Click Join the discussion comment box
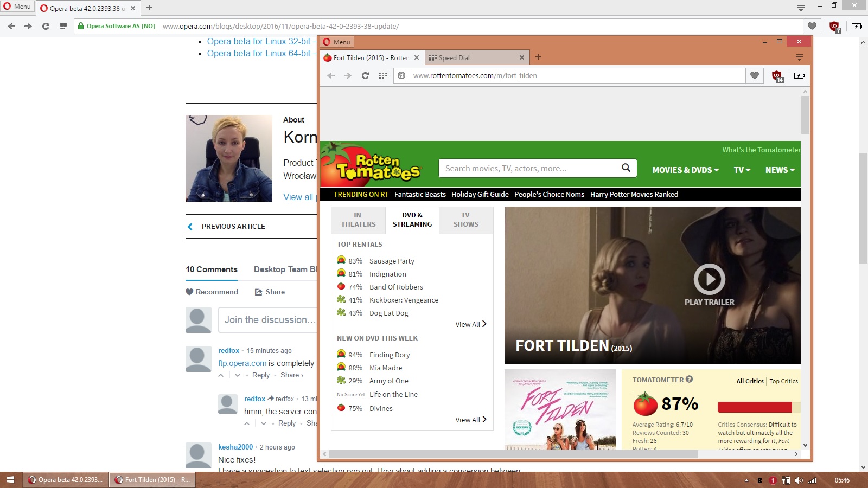The height and width of the screenshot is (488, 868). pyautogui.click(x=267, y=320)
